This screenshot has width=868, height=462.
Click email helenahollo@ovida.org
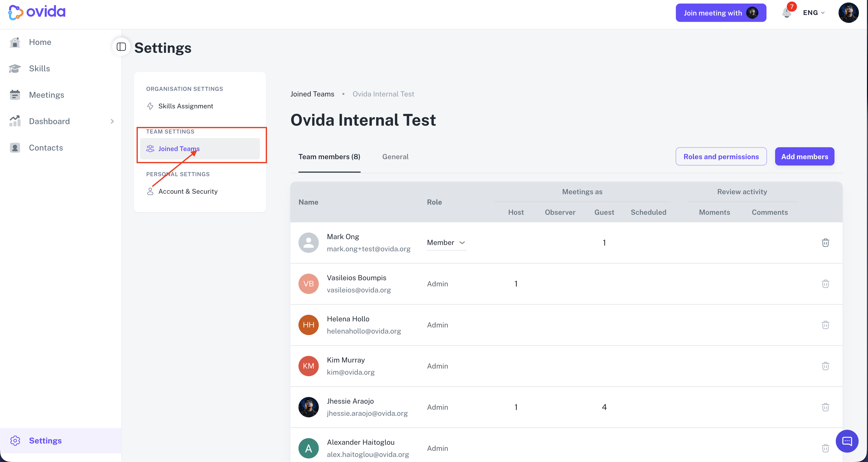coord(364,331)
